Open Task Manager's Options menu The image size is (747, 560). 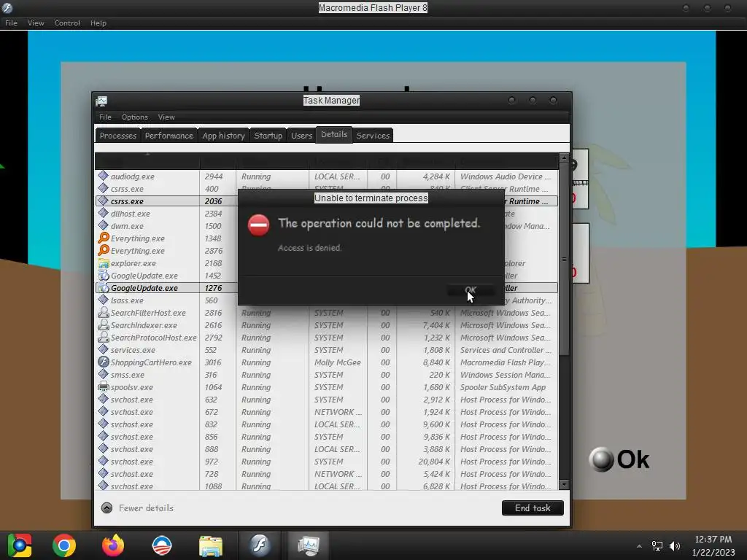(135, 117)
